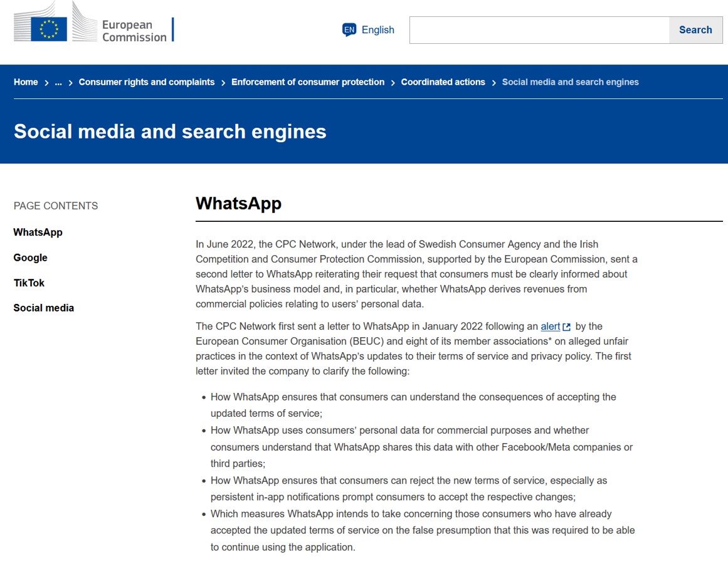Click the PAGE CONTENTS label
The image size is (728, 564).
click(56, 206)
